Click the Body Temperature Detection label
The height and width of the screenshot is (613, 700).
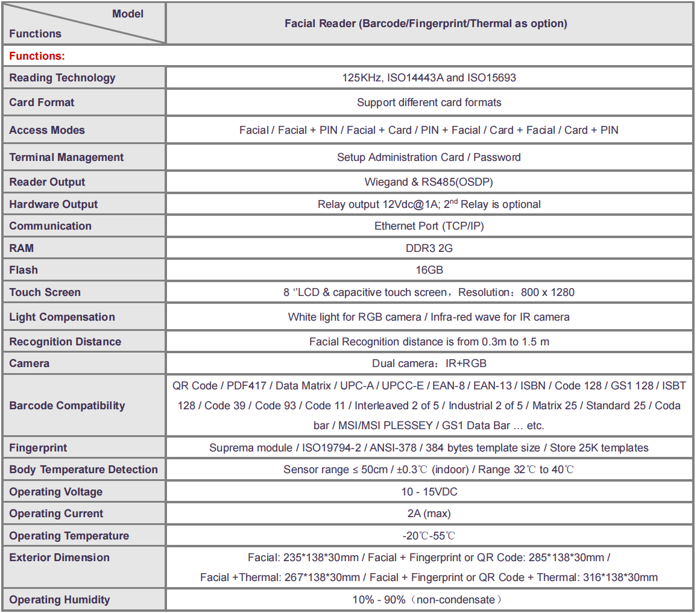[x=83, y=470]
